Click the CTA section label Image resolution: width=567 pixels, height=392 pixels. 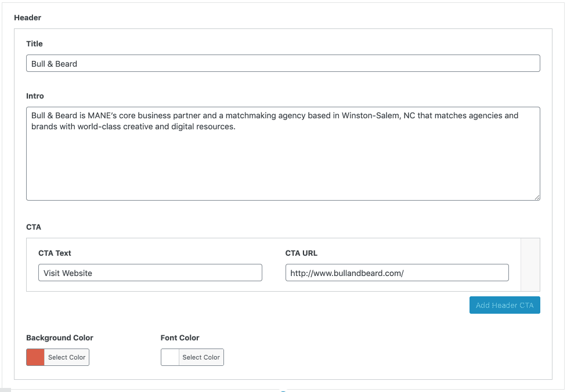[34, 227]
